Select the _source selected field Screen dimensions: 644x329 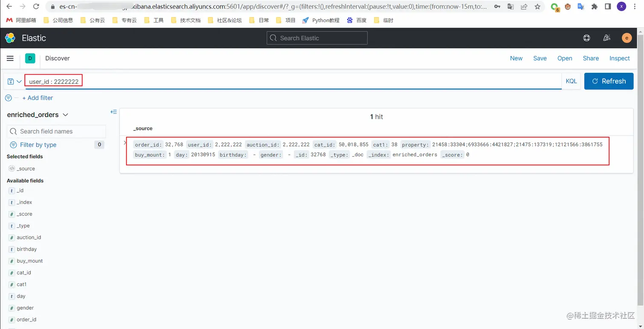pyautogui.click(x=26, y=169)
